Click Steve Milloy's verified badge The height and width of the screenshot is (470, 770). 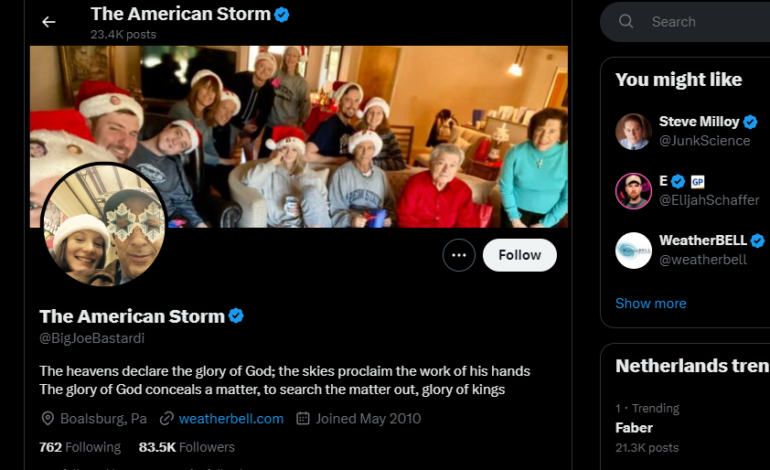pyautogui.click(x=749, y=122)
